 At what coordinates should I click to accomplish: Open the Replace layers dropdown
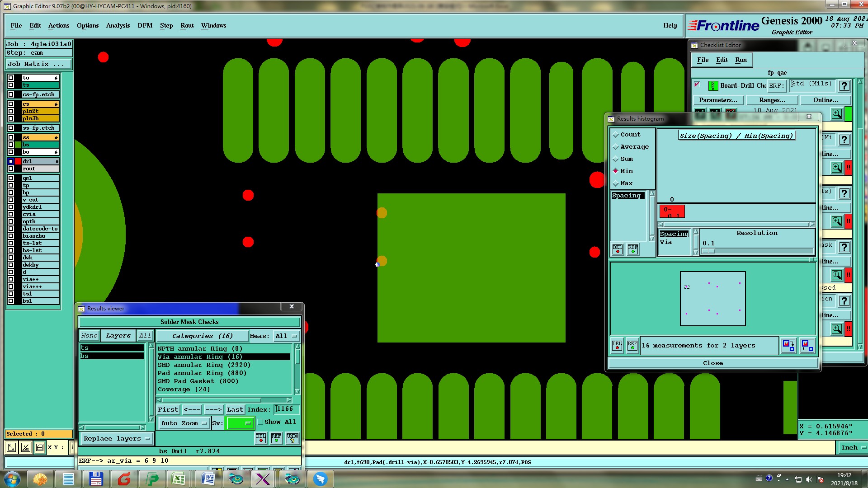117,439
